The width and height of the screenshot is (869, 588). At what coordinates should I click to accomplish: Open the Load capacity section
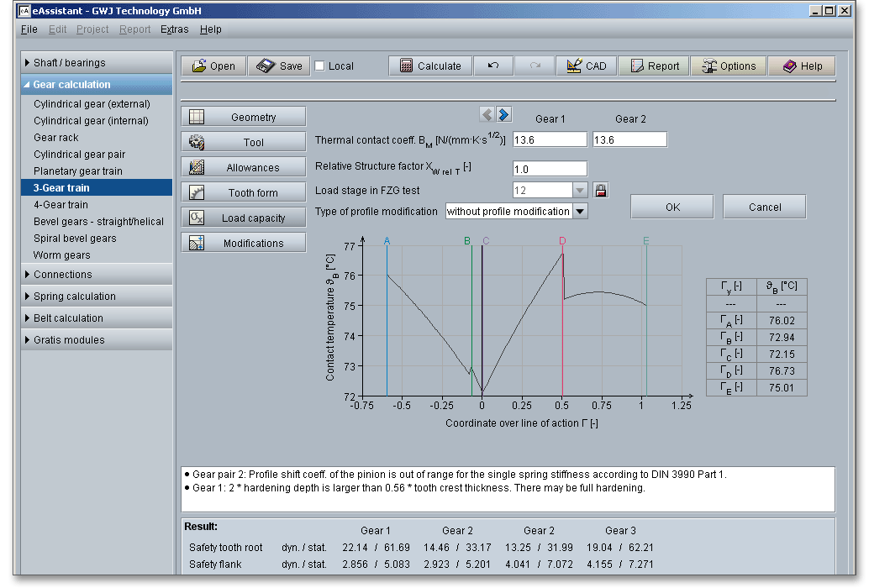tap(243, 218)
